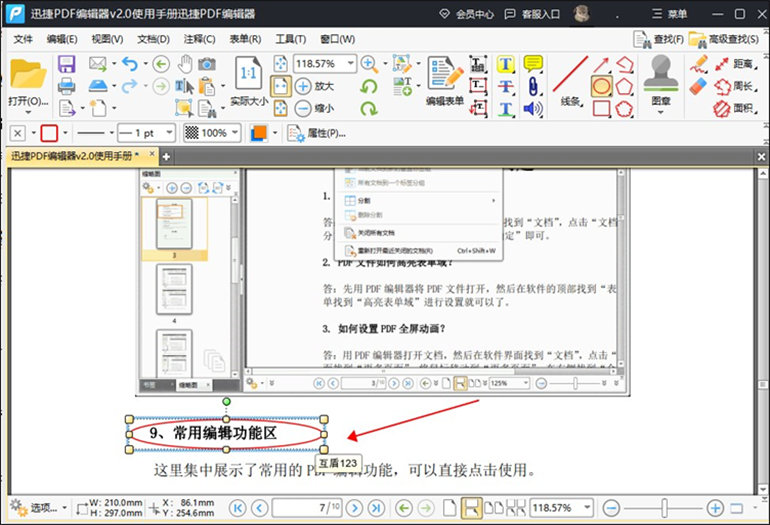This screenshot has height=525, width=770.
Task: Select the sound speaker annotation tool
Action: pos(533,109)
